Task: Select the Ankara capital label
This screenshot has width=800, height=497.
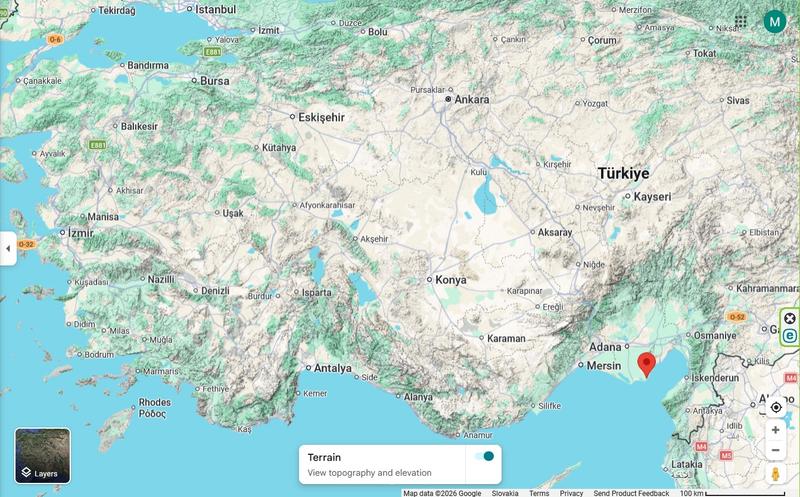Action: (x=471, y=100)
